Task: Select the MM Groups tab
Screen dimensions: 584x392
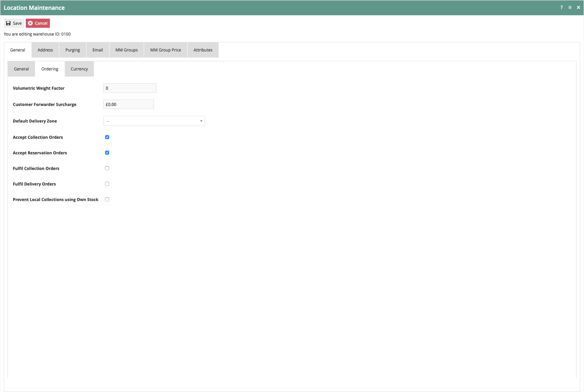Action: point(127,50)
